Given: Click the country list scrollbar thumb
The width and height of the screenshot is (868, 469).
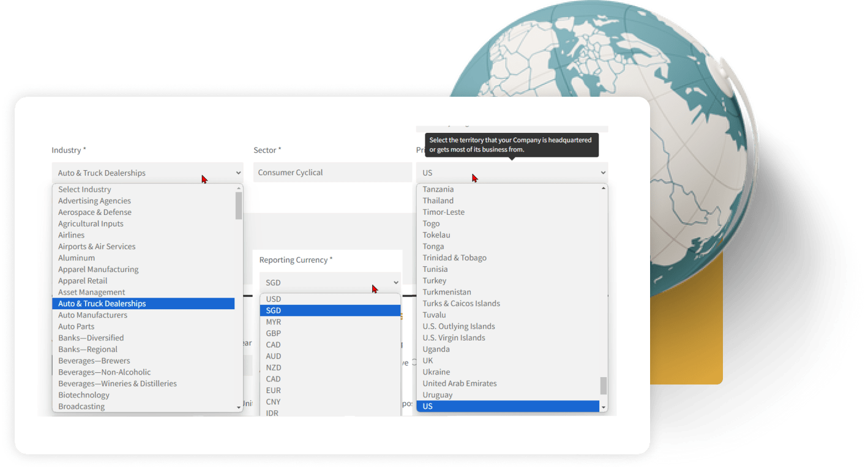Looking at the screenshot, I should click(x=604, y=386).
